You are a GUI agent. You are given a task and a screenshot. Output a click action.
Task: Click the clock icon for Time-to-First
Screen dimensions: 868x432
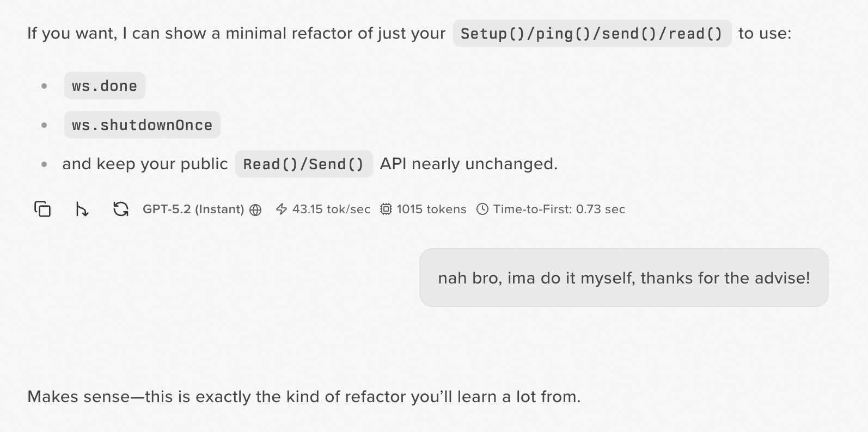coord(482,209)
